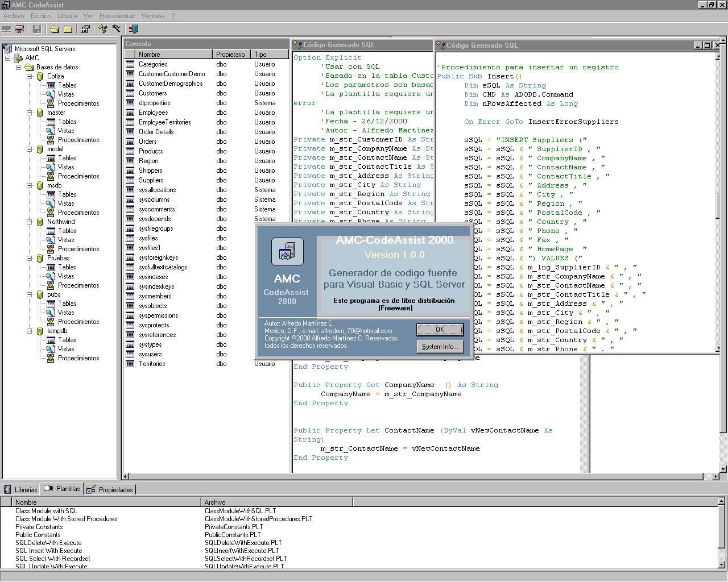728x582 pixels.
Task: Collapse the AMC server node
Action: tap(8, 58)
